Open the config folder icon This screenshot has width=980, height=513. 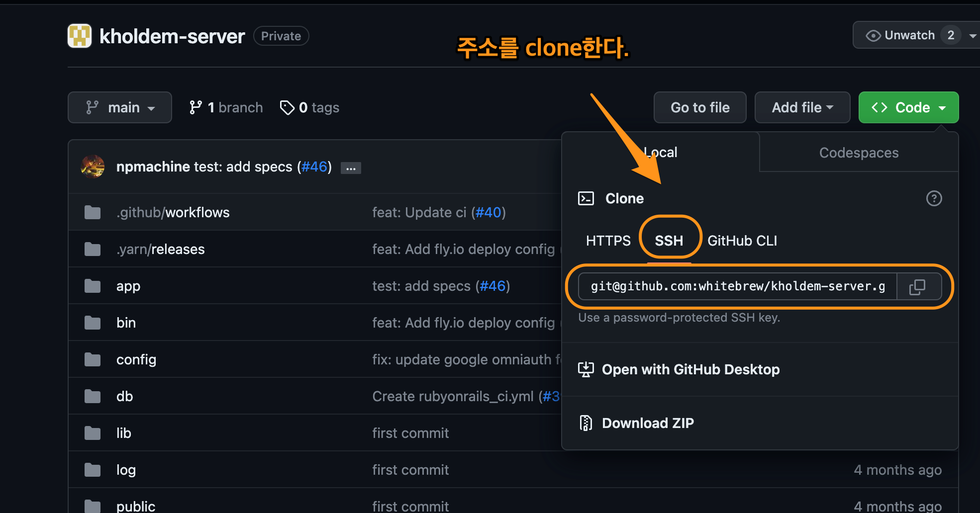pyautogui.click(x=93, y=359)
